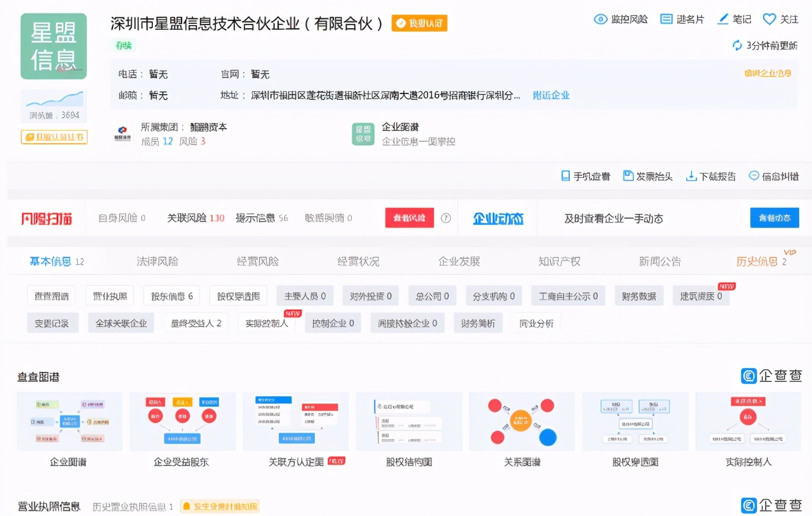Refresh data via 3分钟前更新 icon
The height and width of the screenshot is (516, 812).
point(737,46)
